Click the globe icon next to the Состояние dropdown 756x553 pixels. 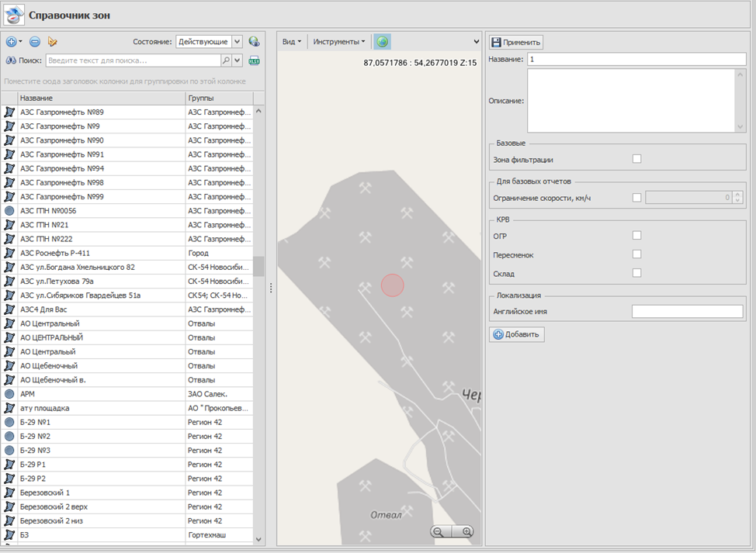(x=254, y=42)
